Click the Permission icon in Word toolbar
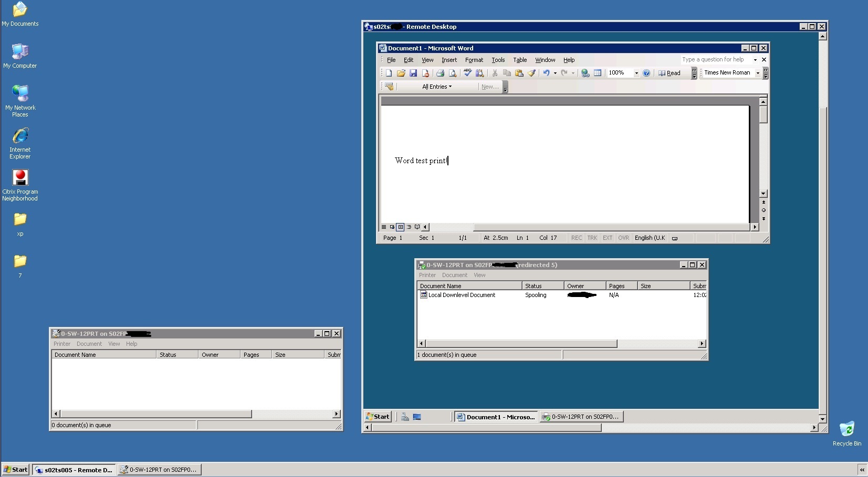This screenshot has width=868, height=477. coord(425,73)
